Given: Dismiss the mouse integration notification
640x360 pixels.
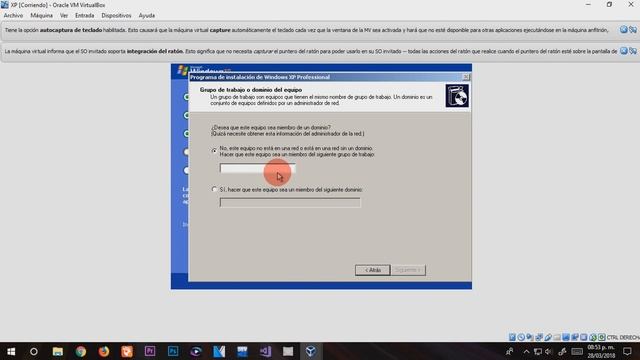Looking at the screenshot, I should [624, 51].
